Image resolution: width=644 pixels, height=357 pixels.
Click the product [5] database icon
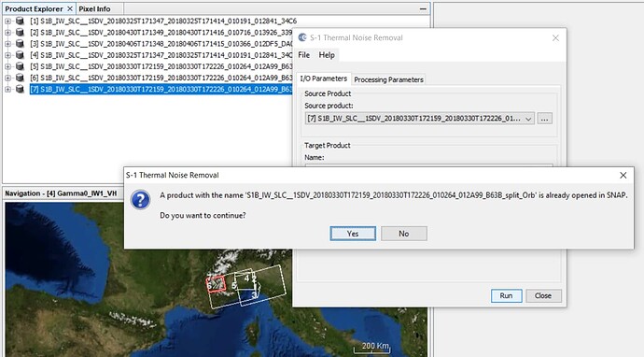(x=20, y=66)
